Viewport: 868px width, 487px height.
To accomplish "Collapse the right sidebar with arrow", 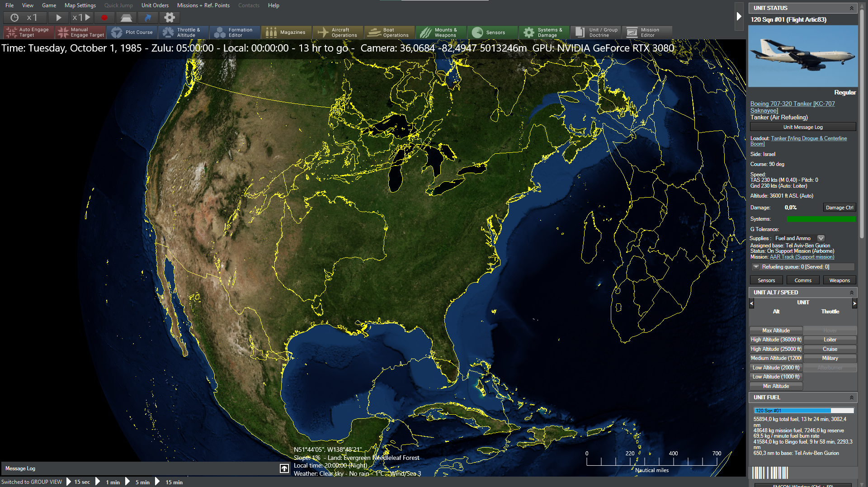I will coord(739,16).
